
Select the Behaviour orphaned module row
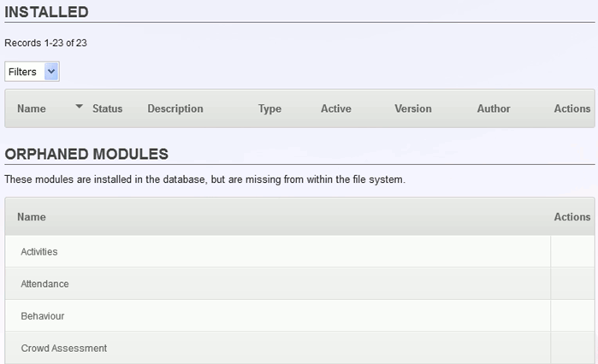[x=278, y=316]
